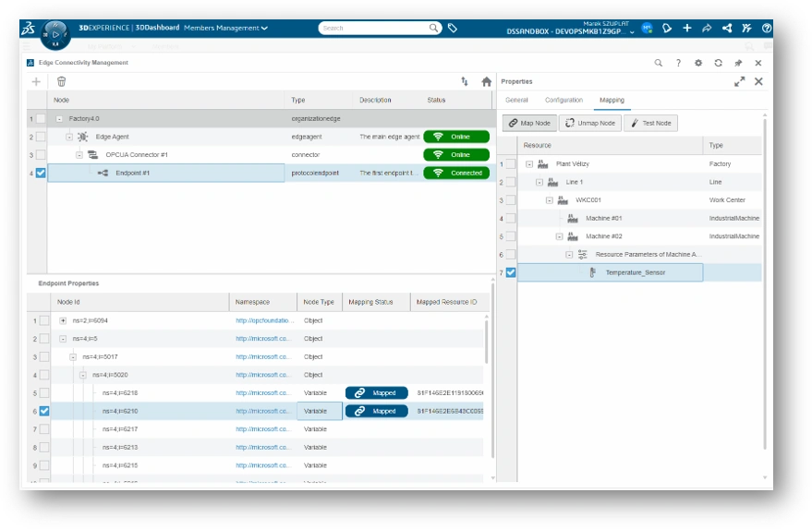Click the Properties panel vertical scrollbar

click(764, 283)
